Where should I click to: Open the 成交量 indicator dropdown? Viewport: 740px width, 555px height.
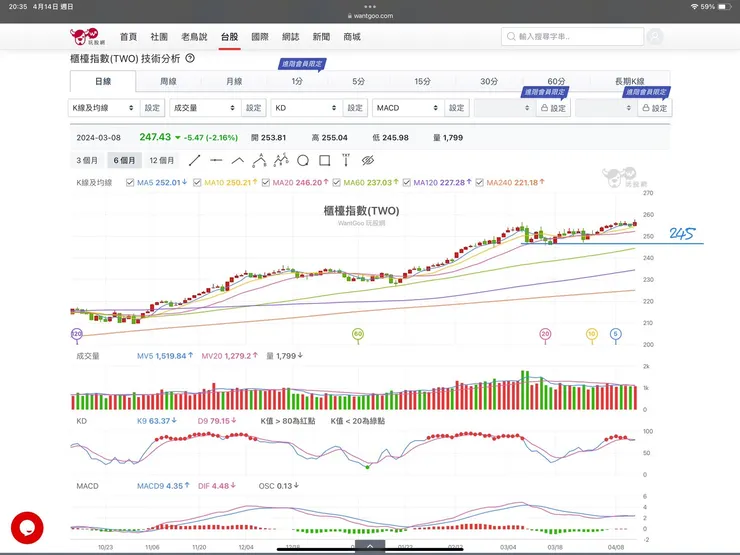205,108
